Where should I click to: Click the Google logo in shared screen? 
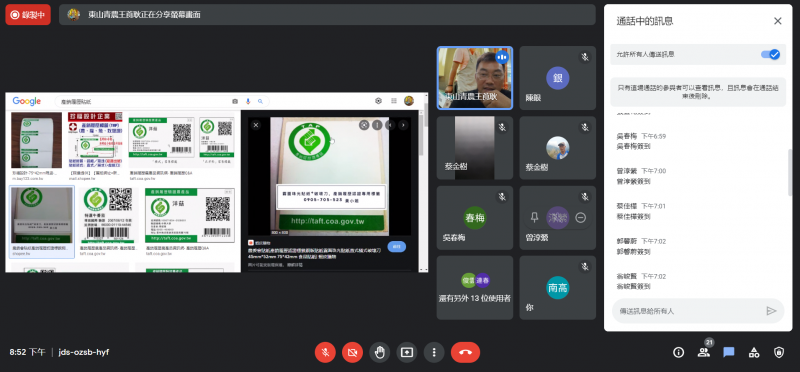click(27, 101)
